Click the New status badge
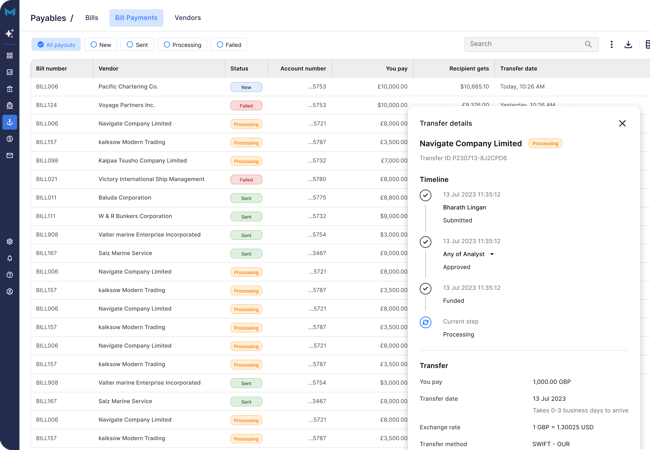This screenshot has height=450, width=650. click(246, 87)
